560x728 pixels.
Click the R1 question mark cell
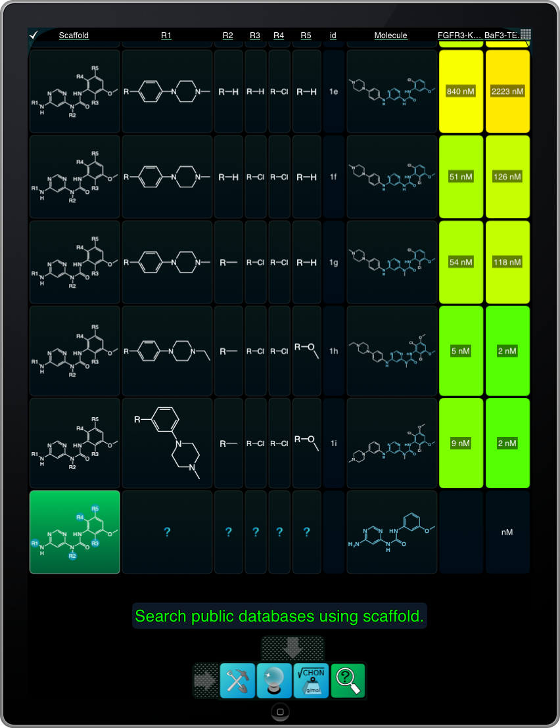click(x=167, y=532)
